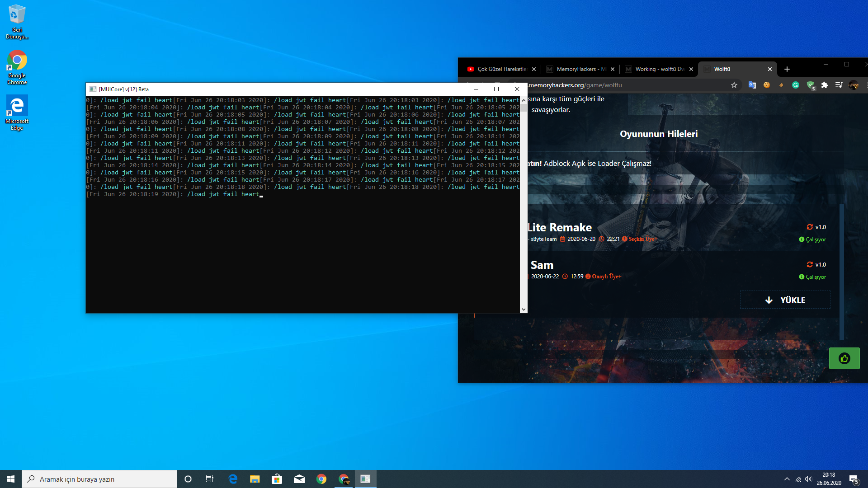Open the second Chrome taskbar icon with profile badge
868x488 pixels.
pos(344,479)
